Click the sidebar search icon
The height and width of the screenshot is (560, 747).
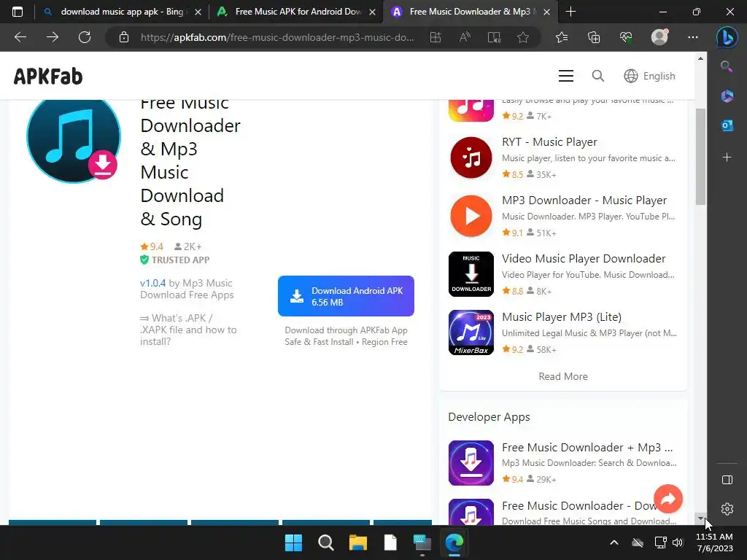[x=727, y=66]
